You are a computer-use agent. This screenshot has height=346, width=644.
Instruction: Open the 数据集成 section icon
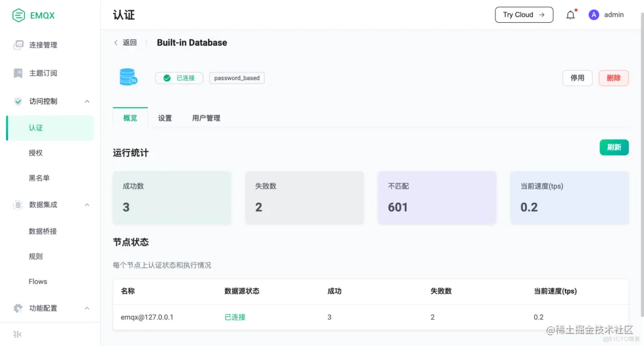17,205
